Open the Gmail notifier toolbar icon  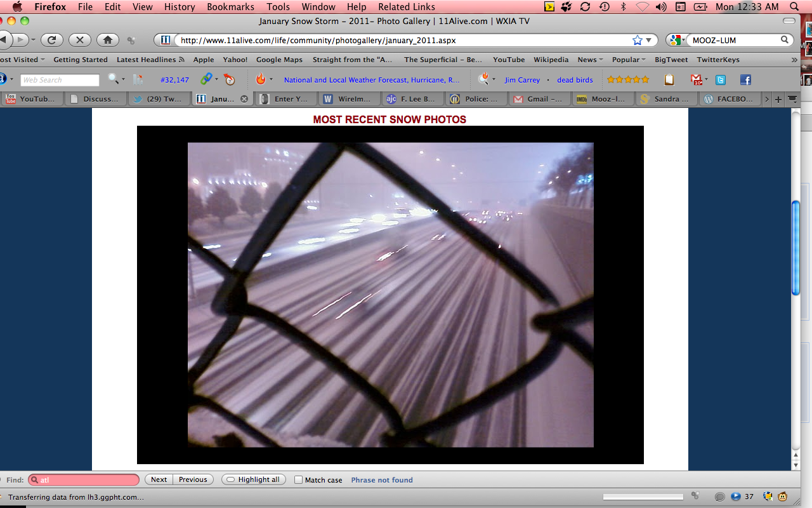pyautogui.click(x=697, y=80)
